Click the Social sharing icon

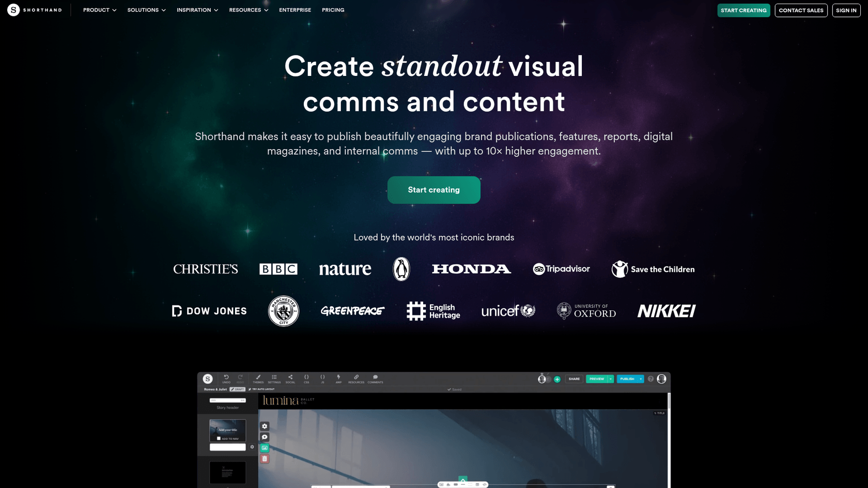290,377
